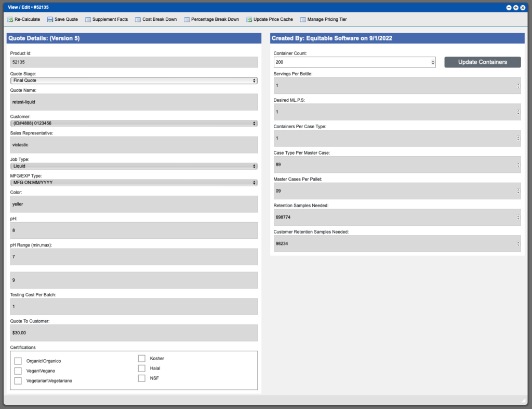Open the MFG/EXP Type dropdown

click(x=133, y=183)
